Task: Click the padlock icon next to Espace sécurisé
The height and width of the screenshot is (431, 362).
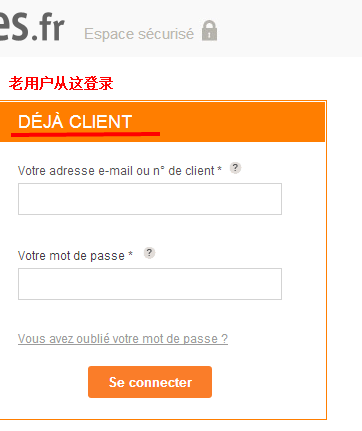Action: [209, 31]
